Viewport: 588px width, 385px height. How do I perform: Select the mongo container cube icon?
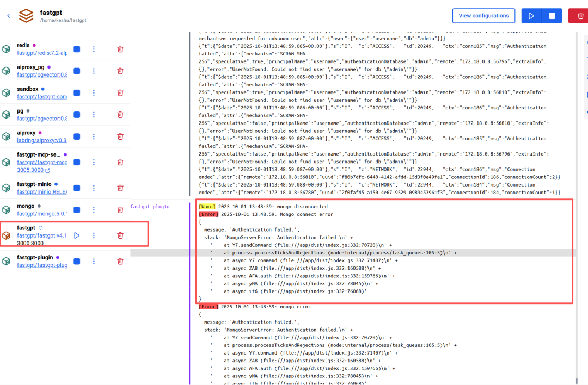pyautogui.click(x=7, y=210)
